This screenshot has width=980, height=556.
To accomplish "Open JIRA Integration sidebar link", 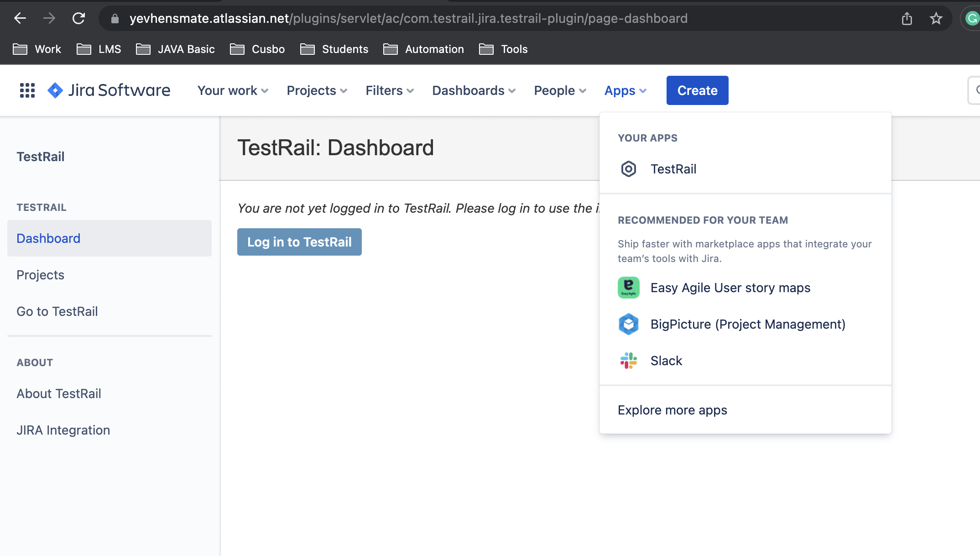I will pos(109,430).
